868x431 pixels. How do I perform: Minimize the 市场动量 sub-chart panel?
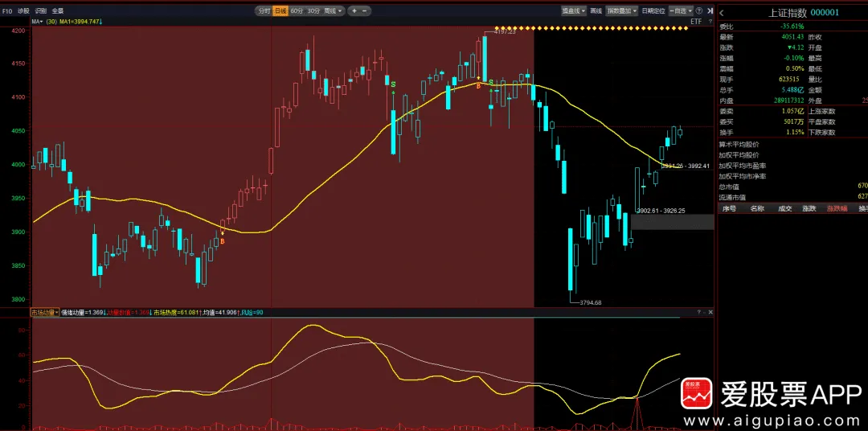(705, 313)
